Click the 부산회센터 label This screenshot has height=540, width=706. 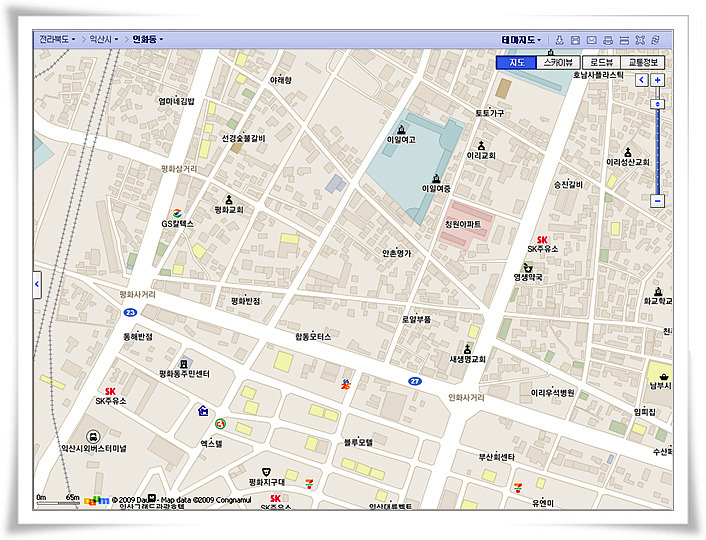pyautogui.click(x=496, y=457)
